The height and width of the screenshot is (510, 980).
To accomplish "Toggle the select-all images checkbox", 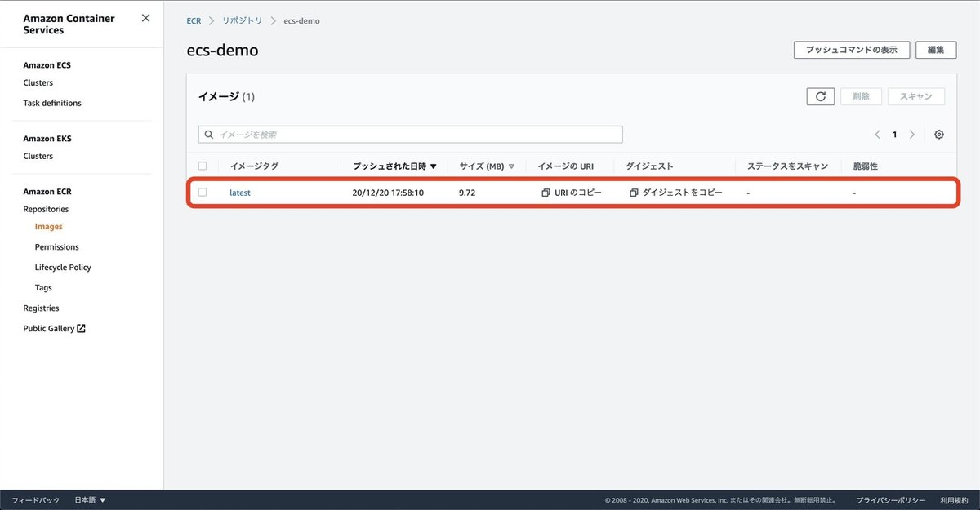I will (203, 166).
